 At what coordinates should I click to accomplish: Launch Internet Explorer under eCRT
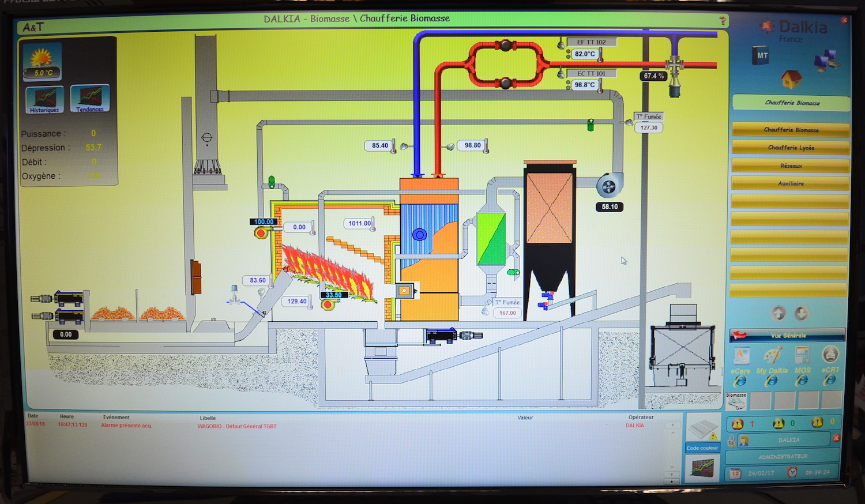point(829,379)
